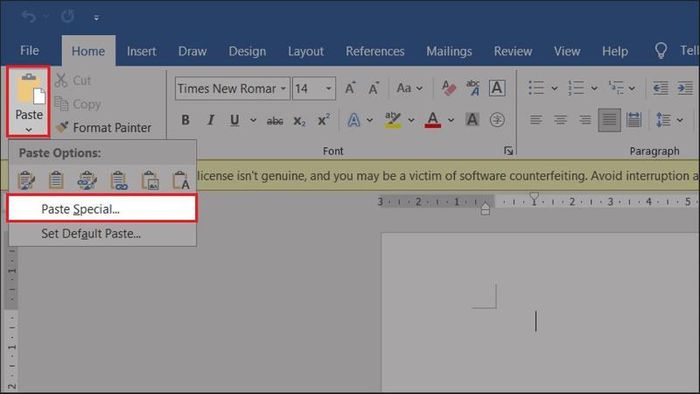The image size is (700, 394).
Task: Switch to the Insert ribbon tab
Action: [x=142, y=51]
